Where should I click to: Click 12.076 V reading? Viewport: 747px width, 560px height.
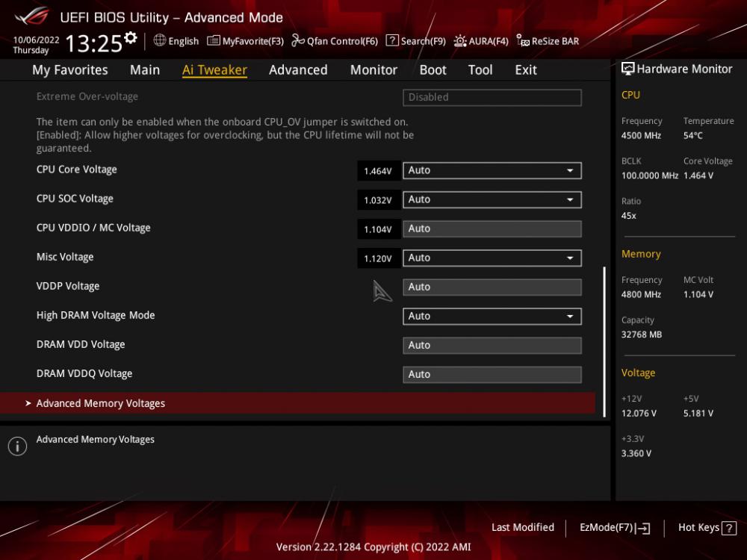(639, 414)
